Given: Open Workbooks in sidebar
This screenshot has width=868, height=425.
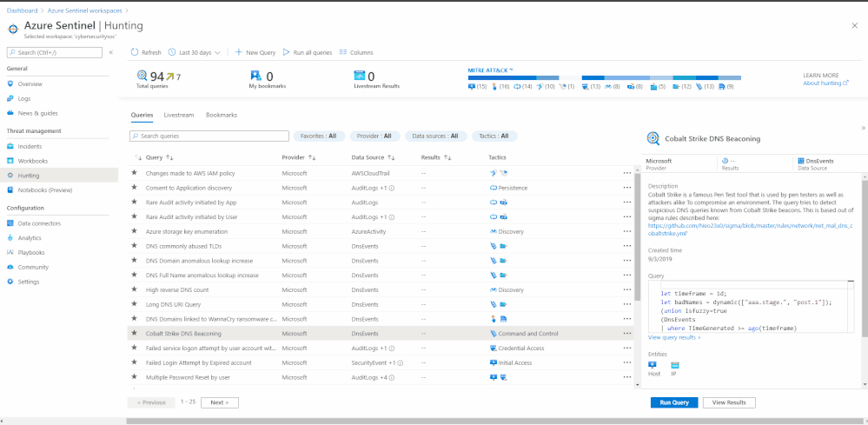Looking at the screenshot, I should coord(33,161).
